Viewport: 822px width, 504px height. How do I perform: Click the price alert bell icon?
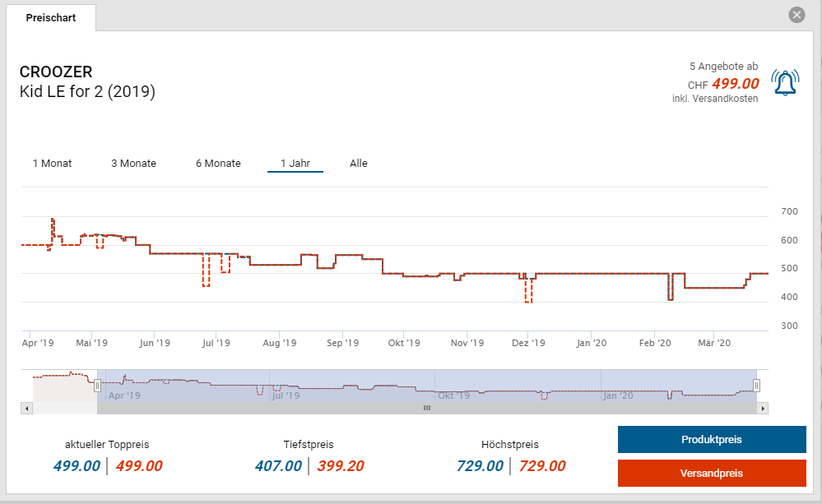785,82
